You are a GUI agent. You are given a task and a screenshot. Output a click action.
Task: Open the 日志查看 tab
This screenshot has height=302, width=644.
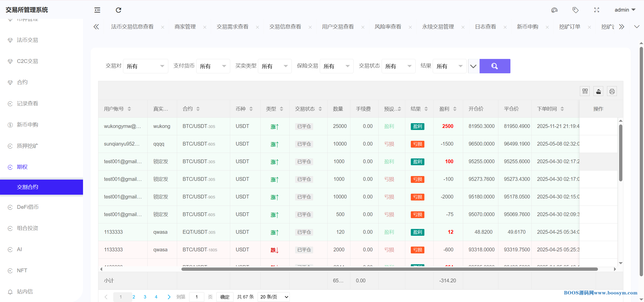pos(485,27)
